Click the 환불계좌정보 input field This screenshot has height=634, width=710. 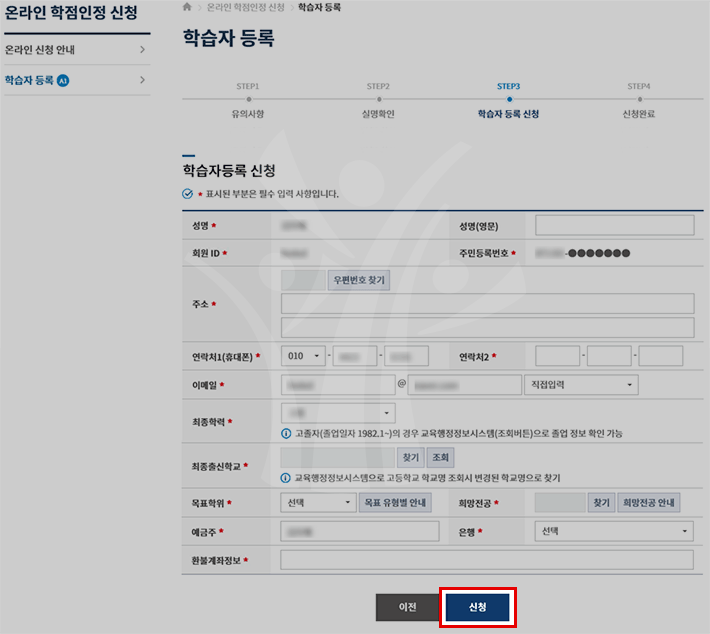486,560
